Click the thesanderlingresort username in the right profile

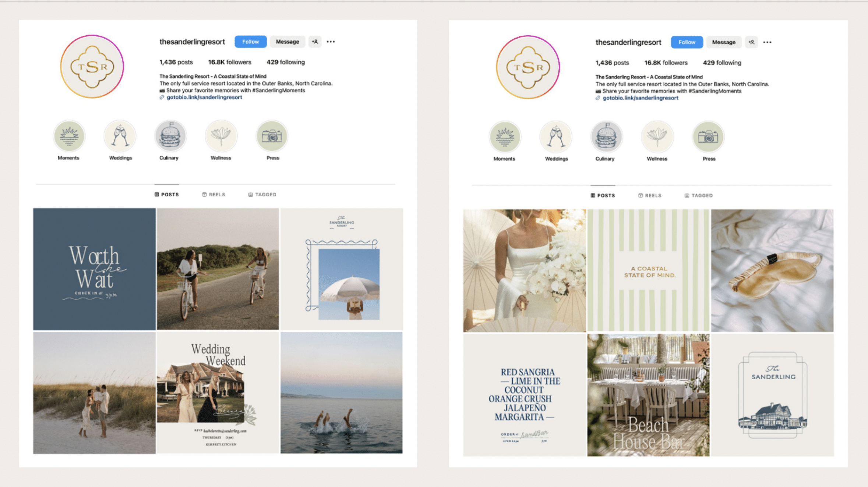(628, 43)
